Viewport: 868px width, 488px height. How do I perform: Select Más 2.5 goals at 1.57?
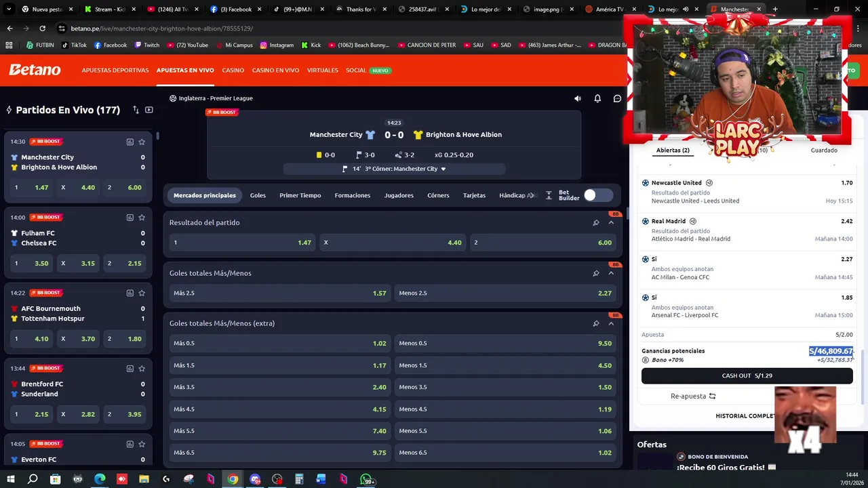coord(279,293)
